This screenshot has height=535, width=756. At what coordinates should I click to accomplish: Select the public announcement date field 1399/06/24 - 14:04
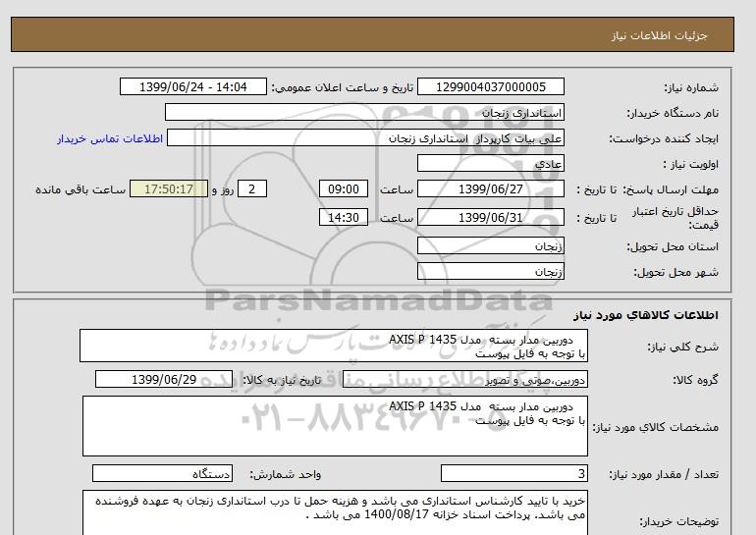click(192, 86)
